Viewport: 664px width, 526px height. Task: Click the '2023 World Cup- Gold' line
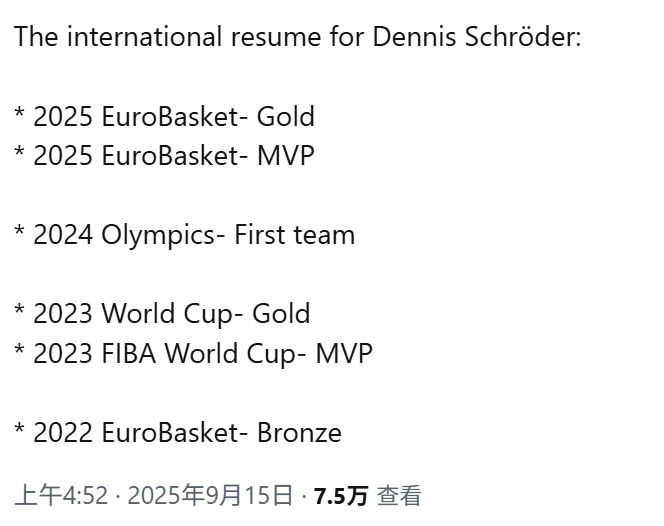point(163,314)
